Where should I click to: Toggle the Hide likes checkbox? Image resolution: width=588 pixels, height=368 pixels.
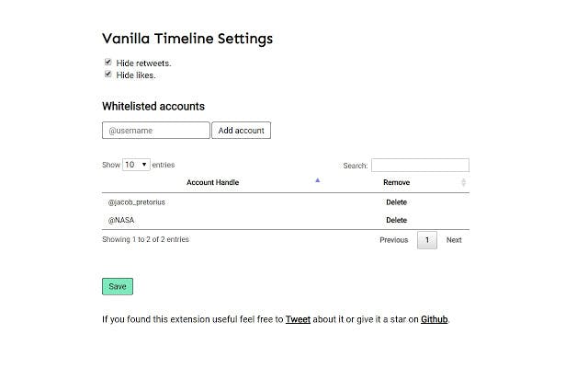point(108,75)
